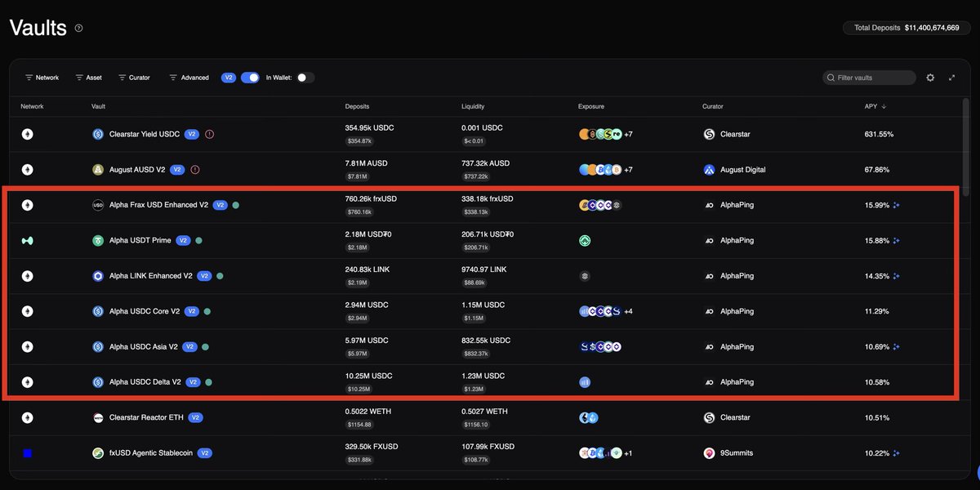Screen dimensions: 980x490
Task: Open the Advanced filter options
Action: pos(189,78)
